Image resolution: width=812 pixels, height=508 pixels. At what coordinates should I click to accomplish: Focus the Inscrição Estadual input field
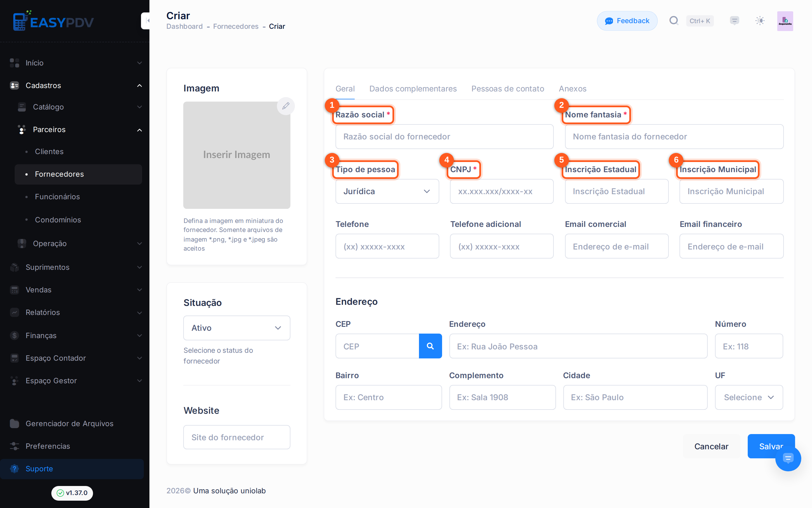pyautogui.click(x=617, y=191)
